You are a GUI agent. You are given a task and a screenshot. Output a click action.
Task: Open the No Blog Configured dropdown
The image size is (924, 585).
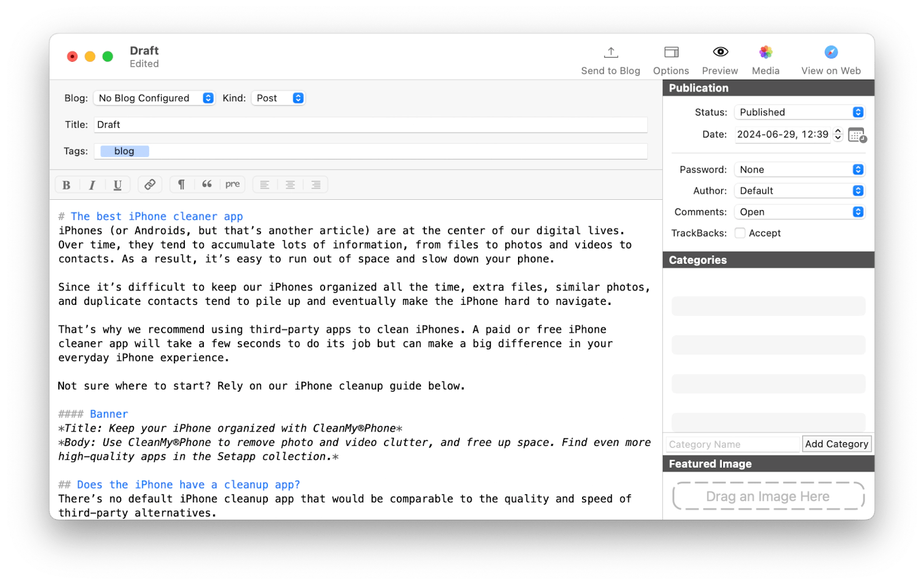pyautogui.click(x=154, y=98)
